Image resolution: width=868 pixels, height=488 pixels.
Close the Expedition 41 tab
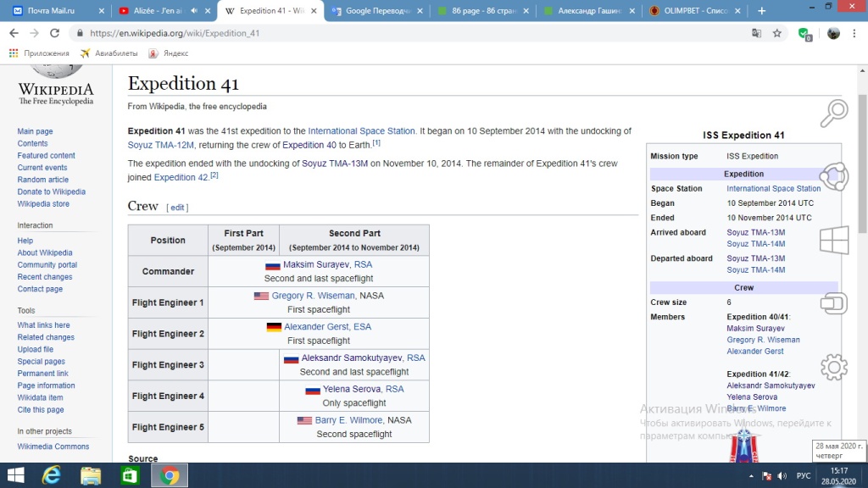click(314, 10)
